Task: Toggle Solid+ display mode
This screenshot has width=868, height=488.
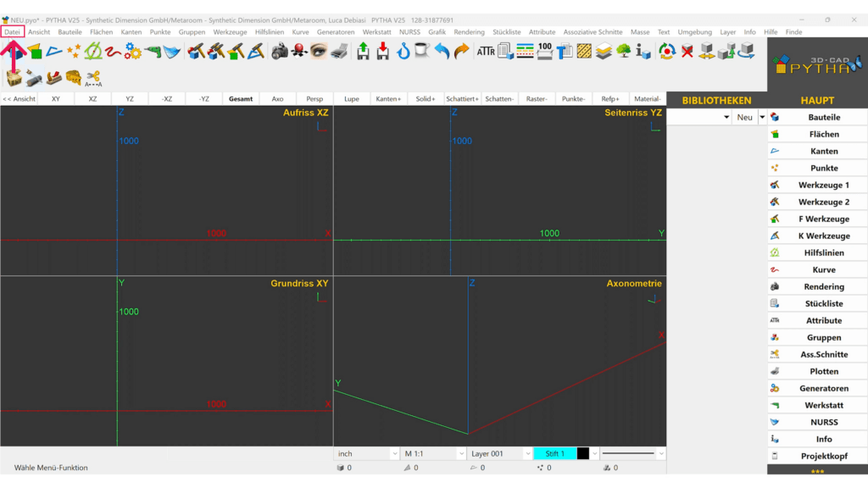Action: 426,99
